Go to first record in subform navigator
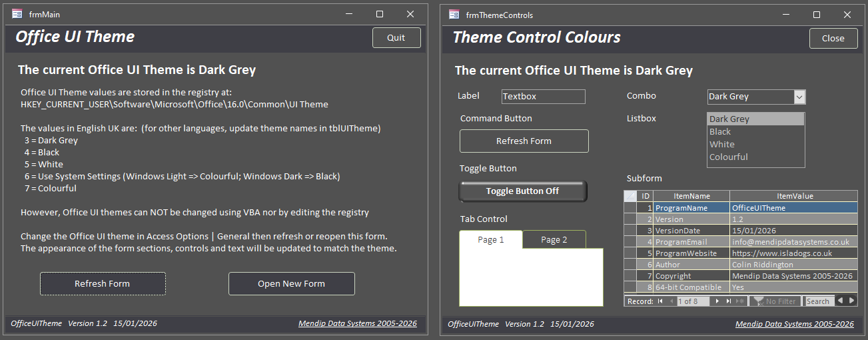Viewport: 868px width, 340px height. tap(660, 301)
